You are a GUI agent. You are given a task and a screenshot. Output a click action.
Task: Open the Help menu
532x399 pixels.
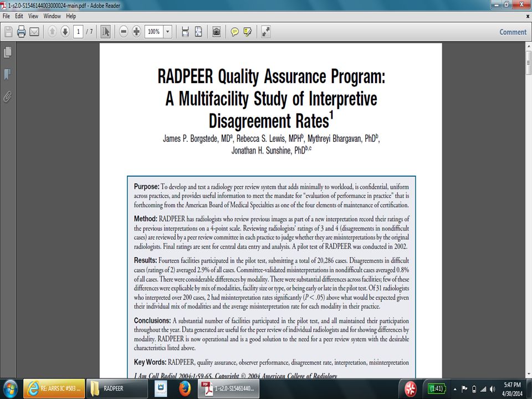point(71,16)
